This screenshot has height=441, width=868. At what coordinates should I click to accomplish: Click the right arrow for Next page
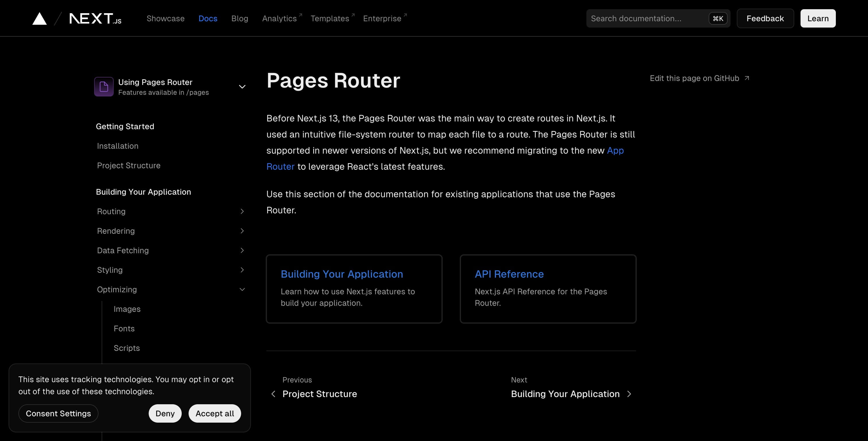click(x=629, y=394)
